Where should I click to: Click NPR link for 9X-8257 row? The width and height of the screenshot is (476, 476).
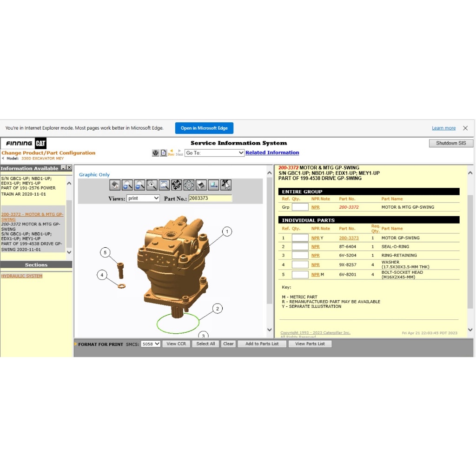[x=316, y=264]
